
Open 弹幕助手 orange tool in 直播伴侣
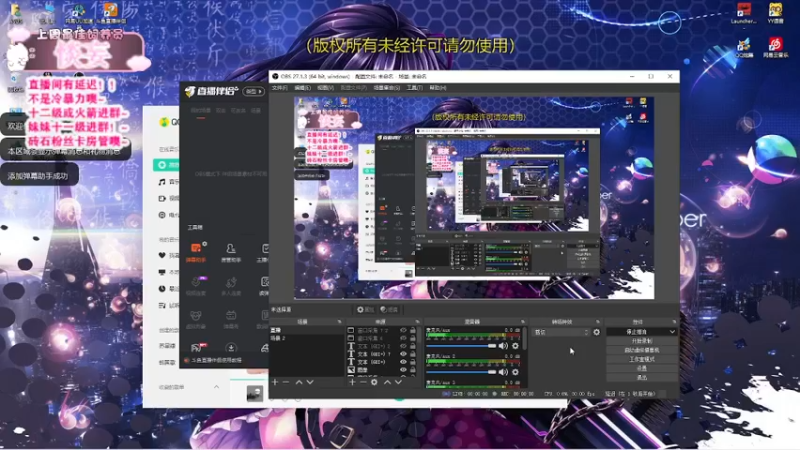click(x=196, y=253)
